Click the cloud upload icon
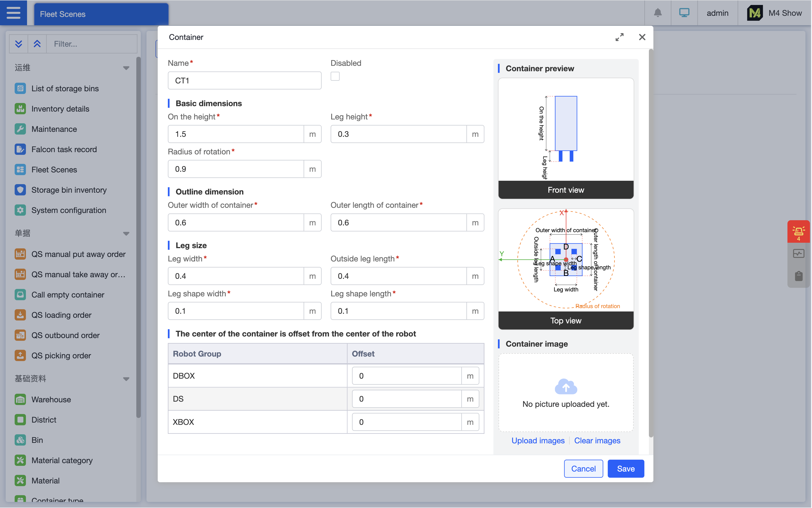 coord(566,386)
